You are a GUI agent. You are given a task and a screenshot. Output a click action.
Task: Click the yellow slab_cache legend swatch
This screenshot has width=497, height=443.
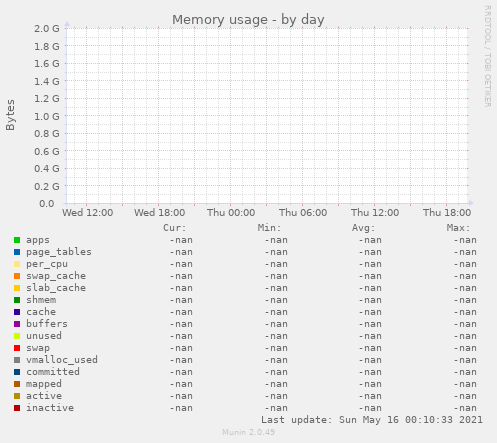tap(17, 288)
